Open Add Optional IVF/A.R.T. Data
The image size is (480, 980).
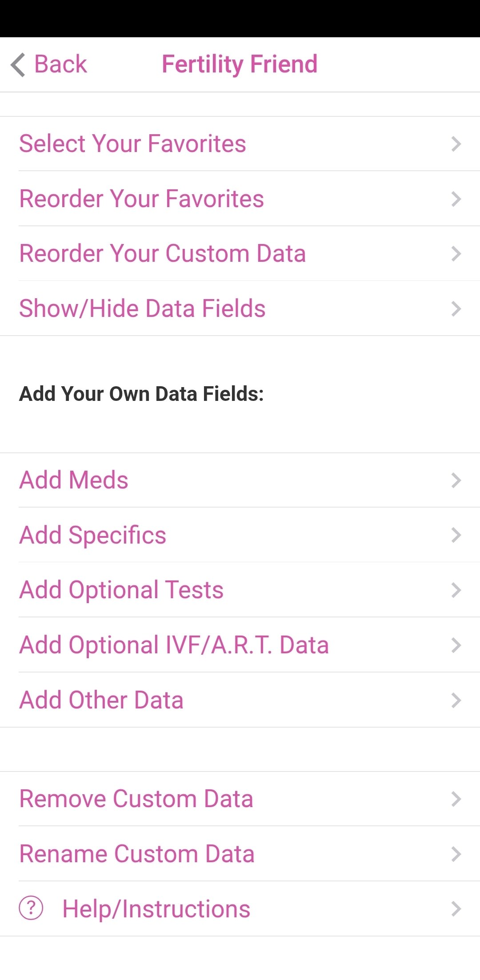pos(174,645)
